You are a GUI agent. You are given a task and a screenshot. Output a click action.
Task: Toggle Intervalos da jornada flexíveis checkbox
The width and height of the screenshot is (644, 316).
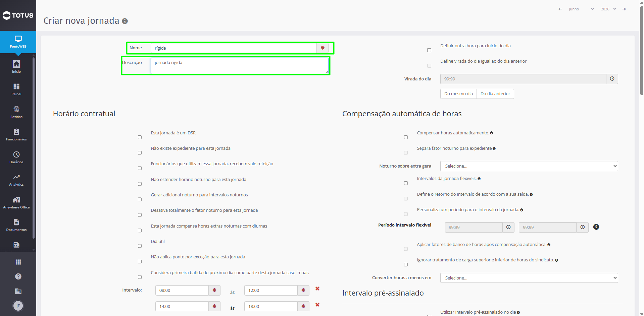406,183
